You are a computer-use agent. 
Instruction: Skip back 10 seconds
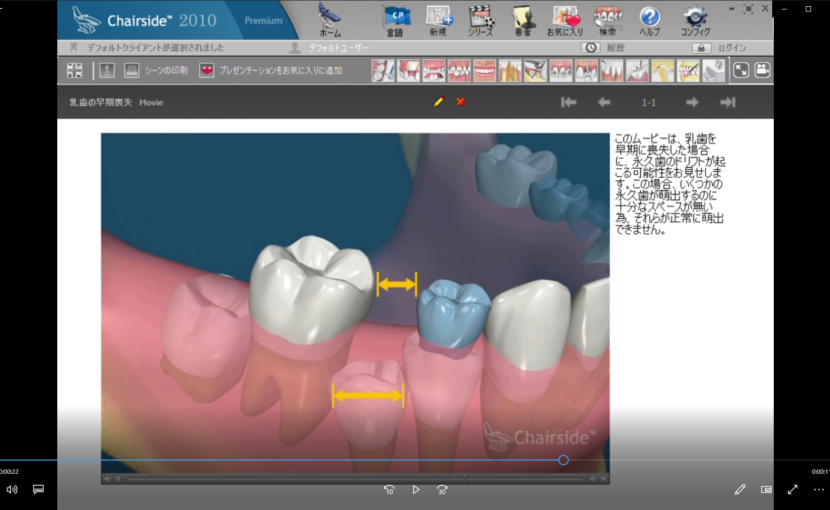(x=389, y=490)
